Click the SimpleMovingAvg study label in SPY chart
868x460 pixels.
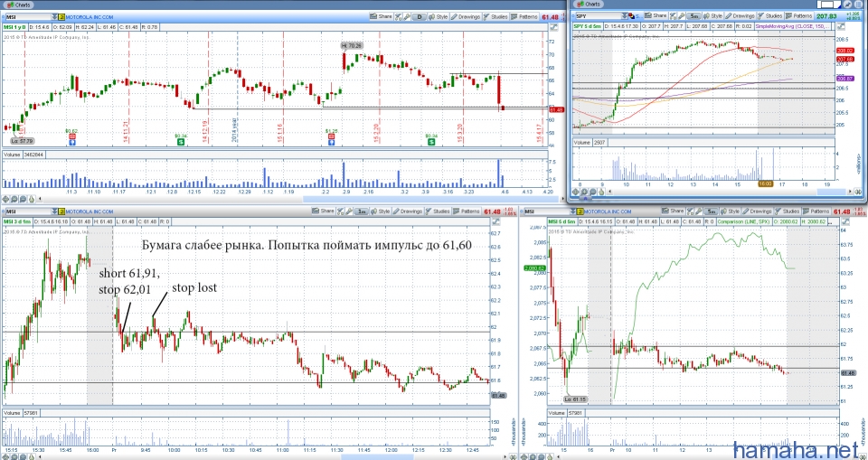[793, 26]
